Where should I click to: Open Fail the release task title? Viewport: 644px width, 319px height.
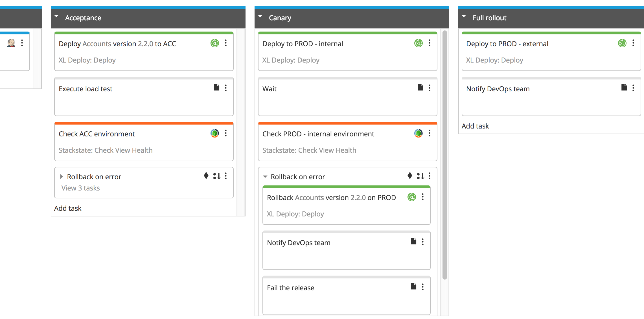(291, 288)
